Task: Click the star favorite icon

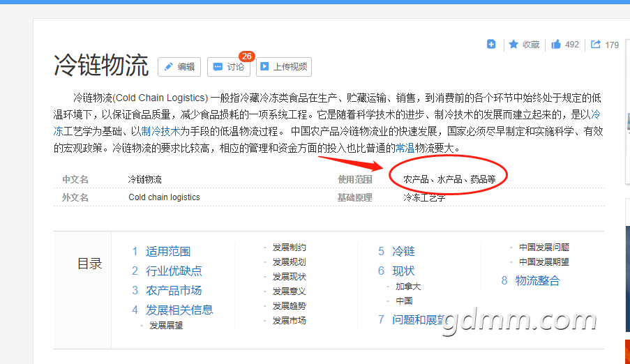Action: tap(513, 44)
